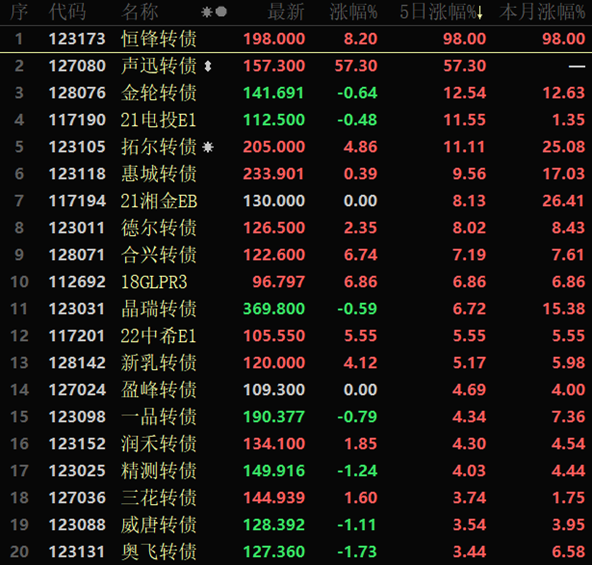Sort by 涨幅% column header

click(x=353, y=12)
